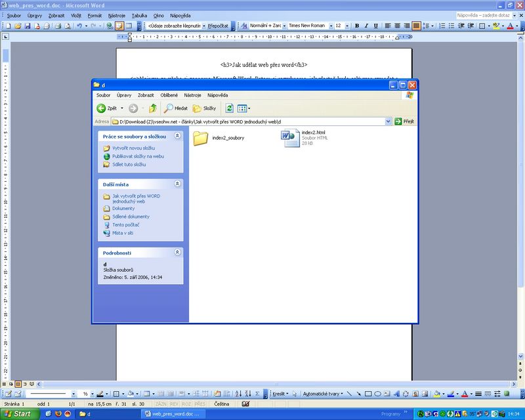The height and width of the screenshot is (420, 525).
Task: Open the Font size dropdown
Action: point(347,26)
